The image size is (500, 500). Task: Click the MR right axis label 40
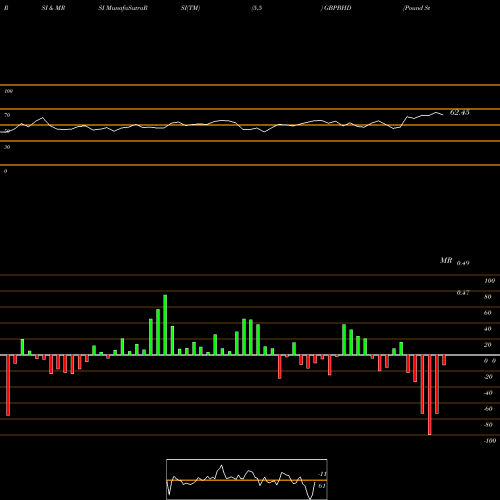(488, 329)
